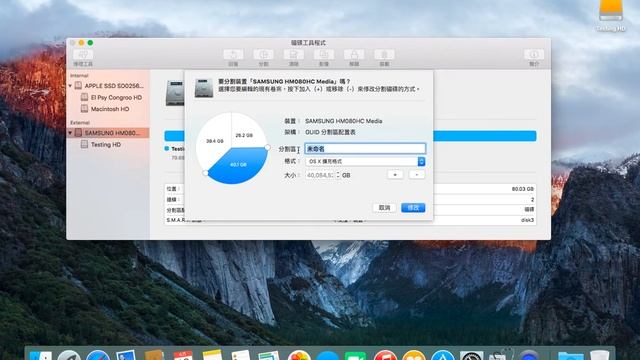Choose the Erase (清除) toolbar icon

point(293,55)
